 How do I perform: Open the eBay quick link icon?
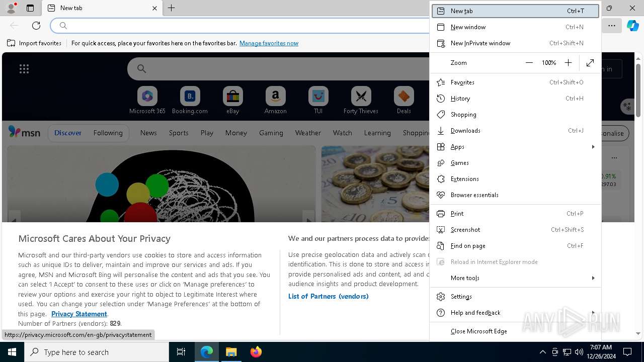pyautogui.click(x=232, y=96)
